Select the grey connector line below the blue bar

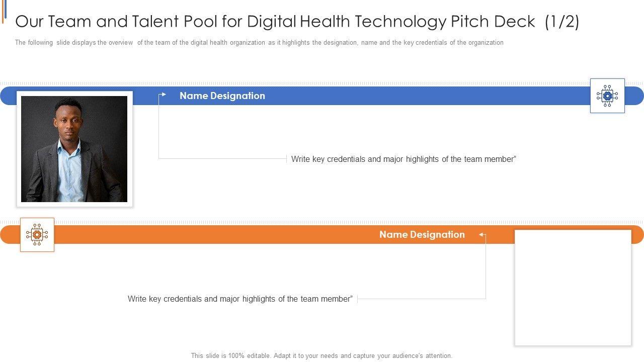tap(221, 158)
